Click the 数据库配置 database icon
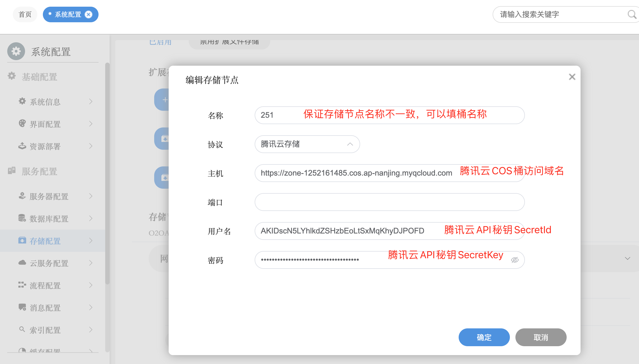Image resolution: width=639 pixels, height=364 pixels. [22, 218]
